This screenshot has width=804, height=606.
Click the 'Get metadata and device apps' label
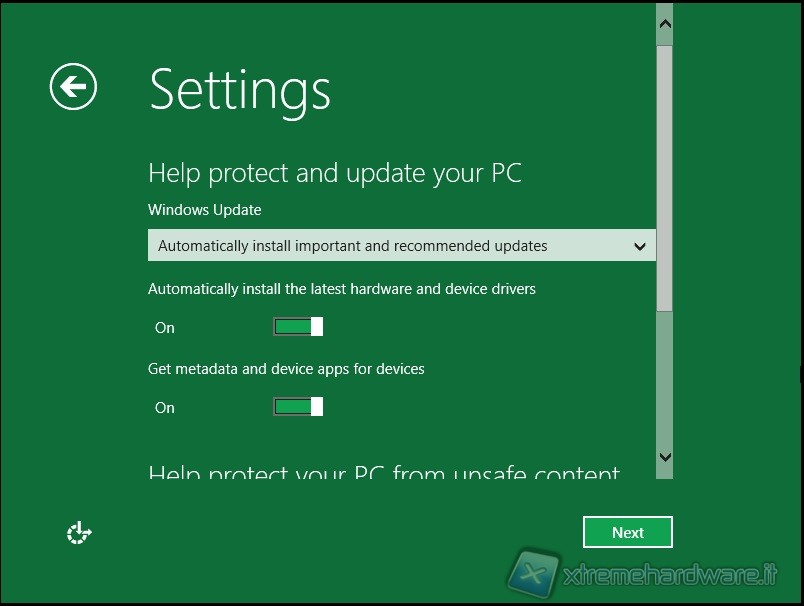click(286, 369)
